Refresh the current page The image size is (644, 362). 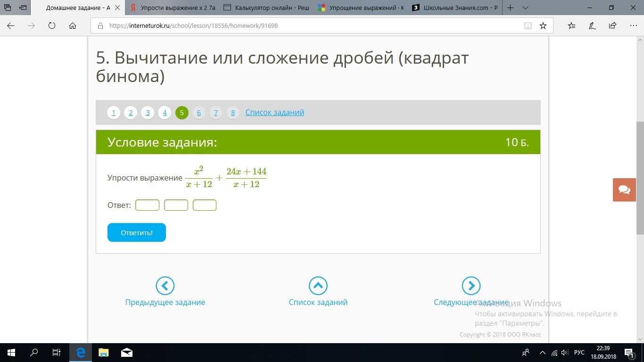[x=52, y=26]
